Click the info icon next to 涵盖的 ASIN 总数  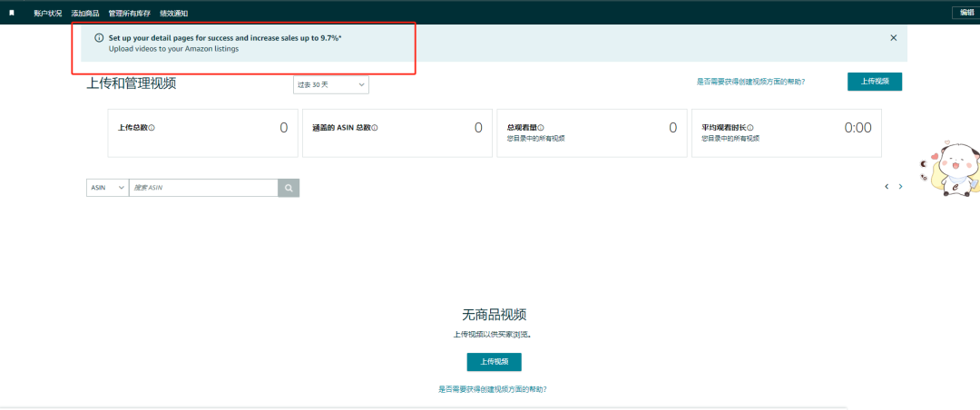click(375, 128)
